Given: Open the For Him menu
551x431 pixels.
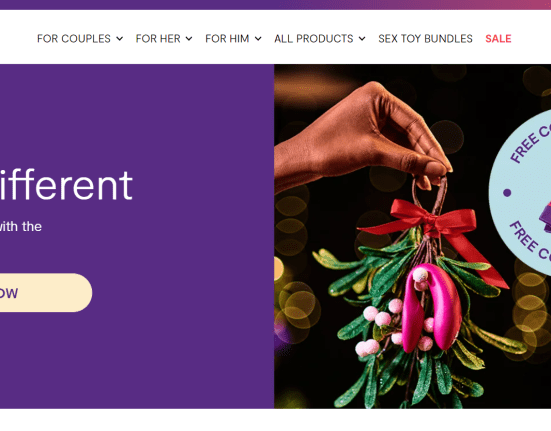Looking at the screenshot, I should (x=233, y=39).
